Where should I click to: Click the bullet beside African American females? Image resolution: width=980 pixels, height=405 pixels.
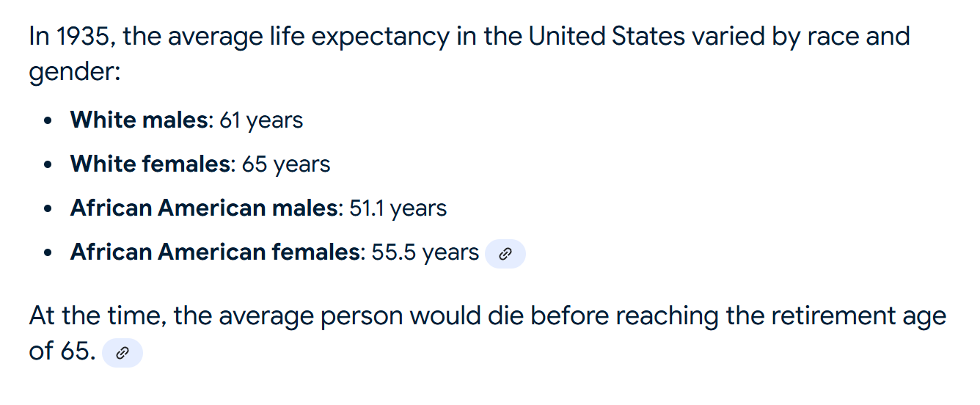48,254
